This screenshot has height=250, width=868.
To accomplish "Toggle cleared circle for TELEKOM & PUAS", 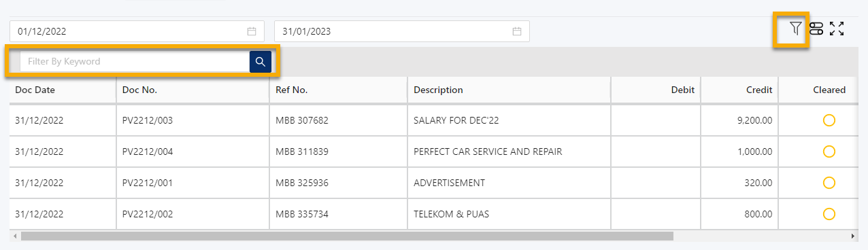I will pyautogui.click(x=829, y=214).
